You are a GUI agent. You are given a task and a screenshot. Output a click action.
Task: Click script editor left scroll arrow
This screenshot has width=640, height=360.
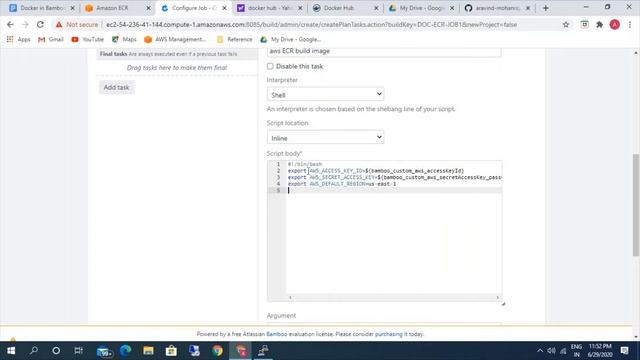(290, 298)
